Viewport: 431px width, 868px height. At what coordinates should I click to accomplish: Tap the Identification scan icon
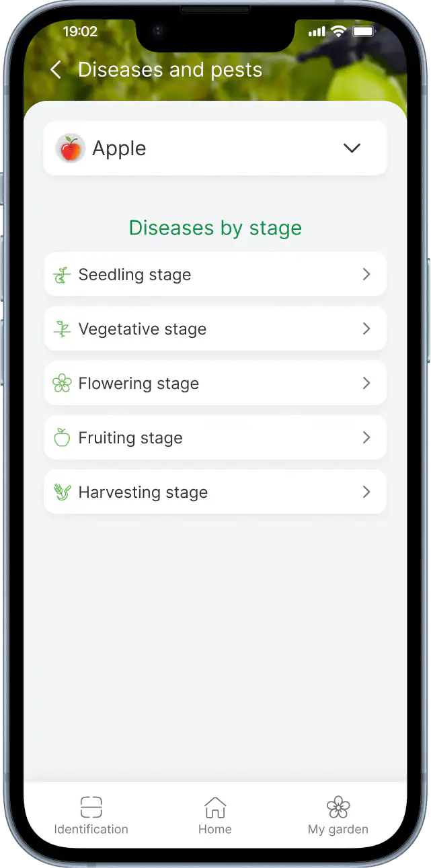coord(91,806)
